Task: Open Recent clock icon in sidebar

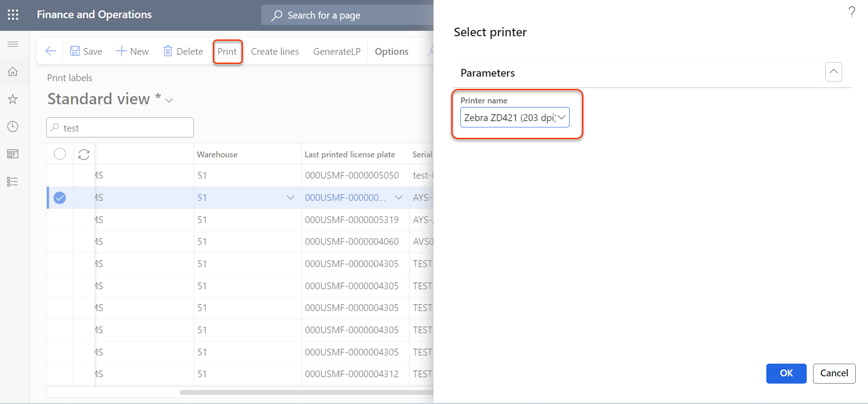Action: tap(13, 127)
